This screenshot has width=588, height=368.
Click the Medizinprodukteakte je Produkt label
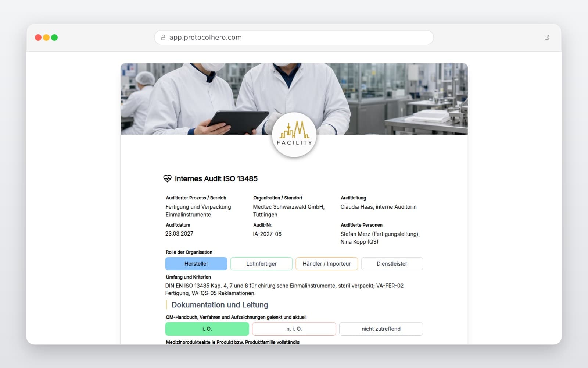(233, 342)
